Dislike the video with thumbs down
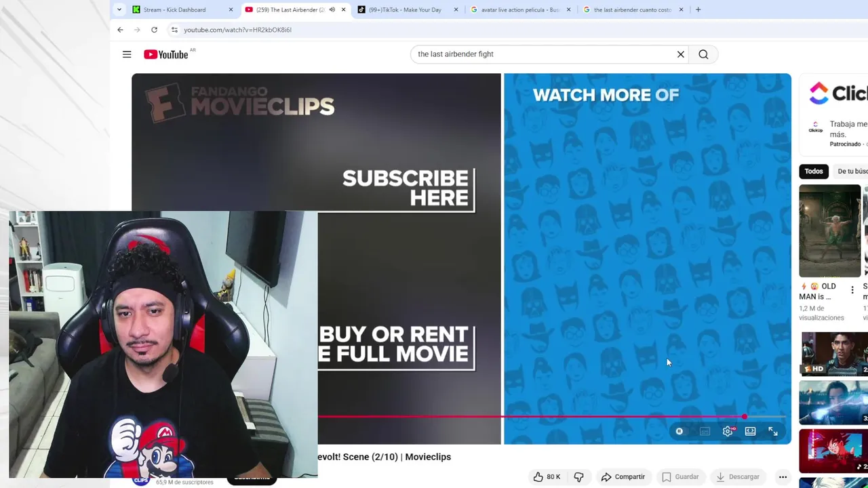The image size is (868, 488). point(578,476)
